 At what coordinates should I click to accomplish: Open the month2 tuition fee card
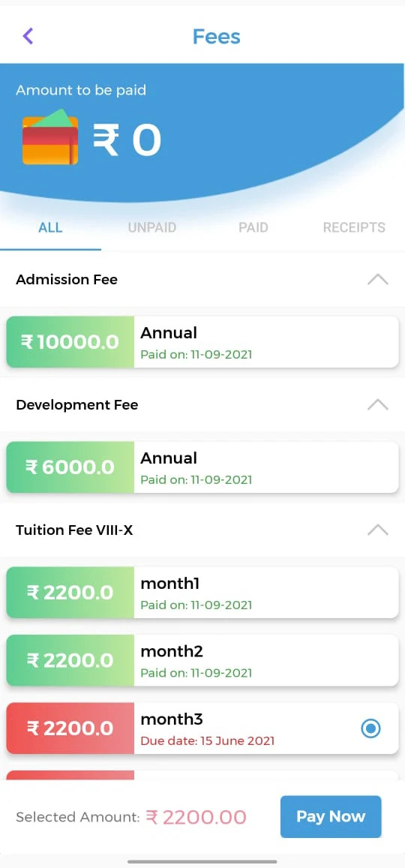pos(202,660)
